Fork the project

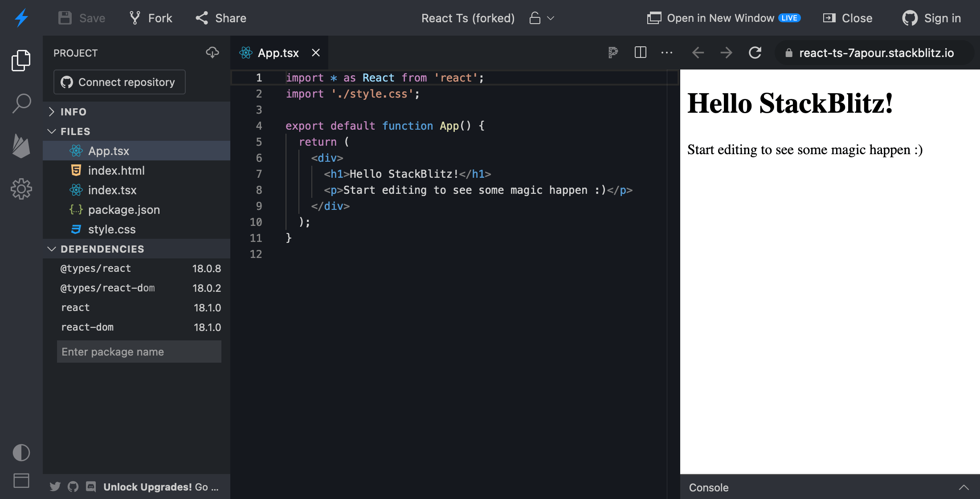tap(150, 18)
